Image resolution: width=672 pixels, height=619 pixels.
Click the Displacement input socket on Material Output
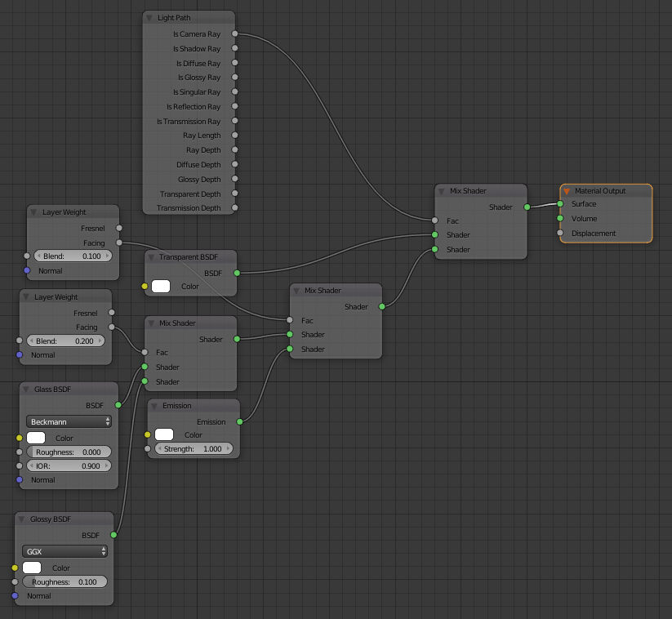[x=560, y=233]
